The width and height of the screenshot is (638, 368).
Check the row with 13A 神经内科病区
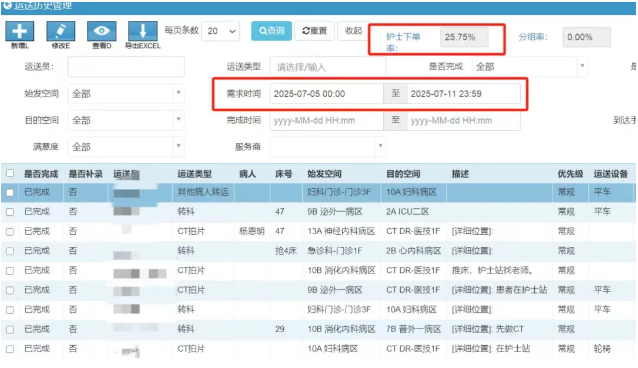tap(10, 232)
